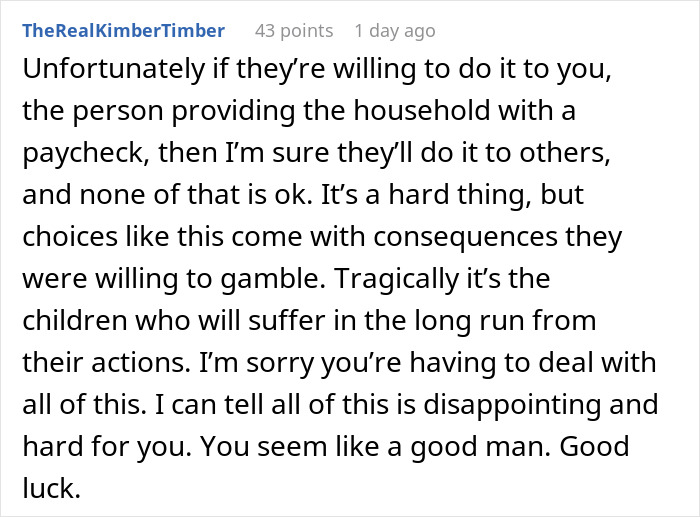Click the word "consequences" in the comment
The image size is (700, 517).
447,240
